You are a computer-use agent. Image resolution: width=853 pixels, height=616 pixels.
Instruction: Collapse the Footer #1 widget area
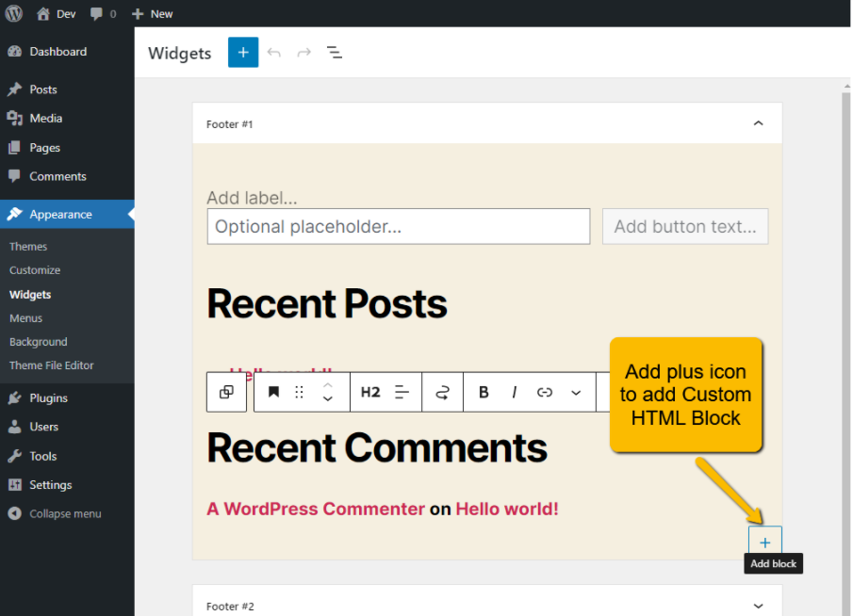[x=758, y=122]
